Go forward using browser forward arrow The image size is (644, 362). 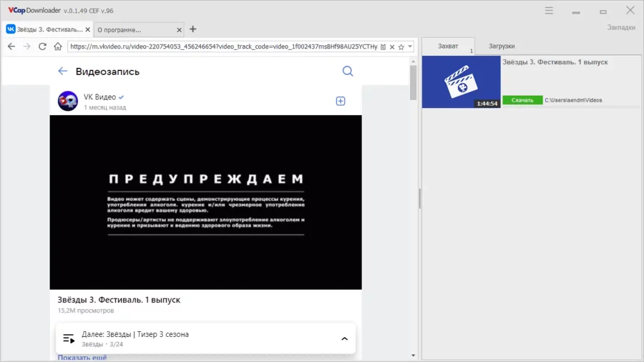pyautogui.click(x=26, y=47)
